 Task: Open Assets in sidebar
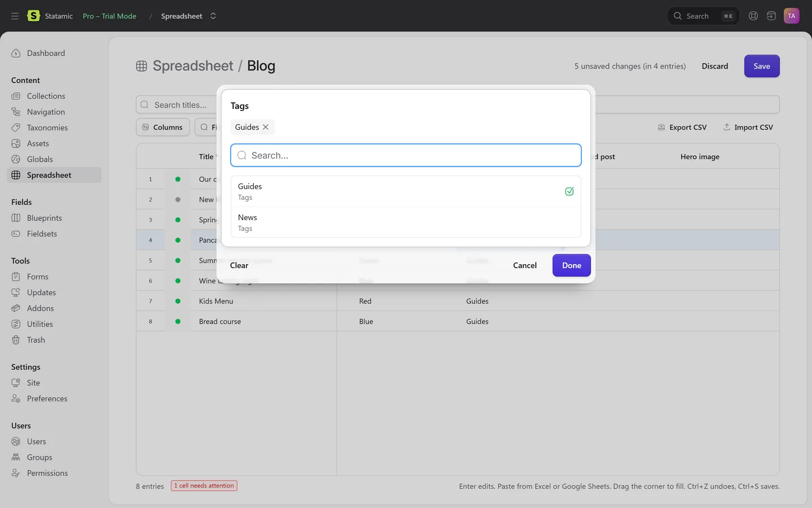[54, 143]
